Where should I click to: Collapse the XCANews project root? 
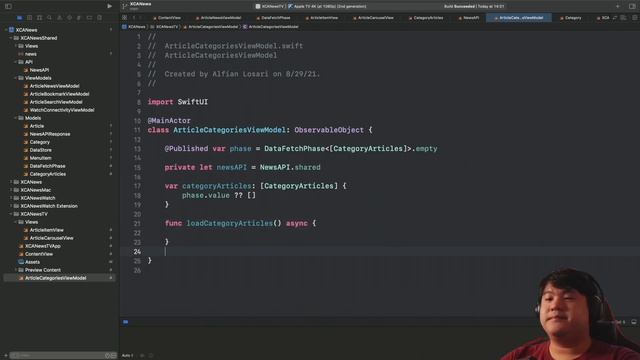tap(6, 30)
